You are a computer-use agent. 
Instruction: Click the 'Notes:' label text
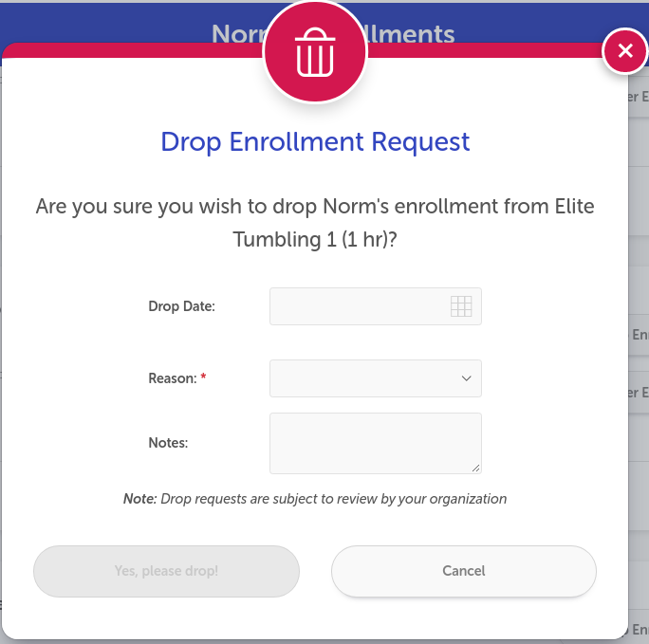point(168,443)
